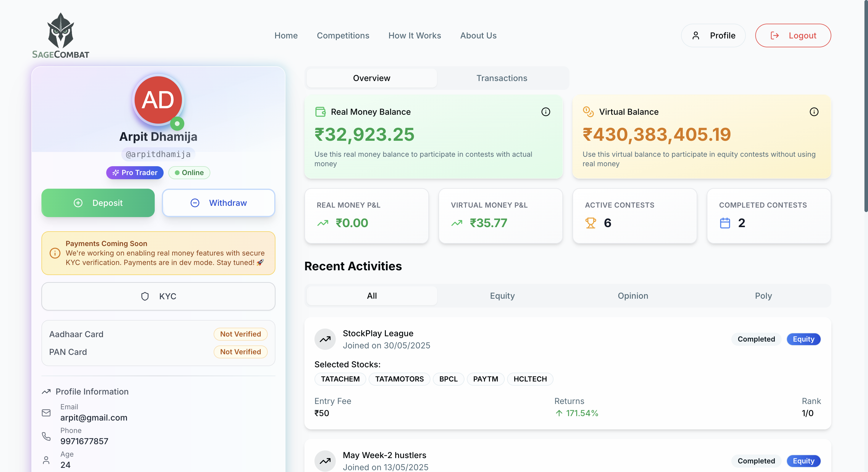The image size is (868, 472).
Task: Click the Profile Information trend icon
Action: pos(46,392)
